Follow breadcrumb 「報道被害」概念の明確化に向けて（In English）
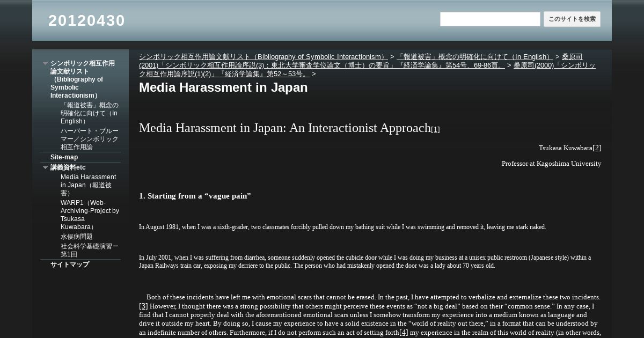This screenshot has height=338, width=644. tap(475, 57)
